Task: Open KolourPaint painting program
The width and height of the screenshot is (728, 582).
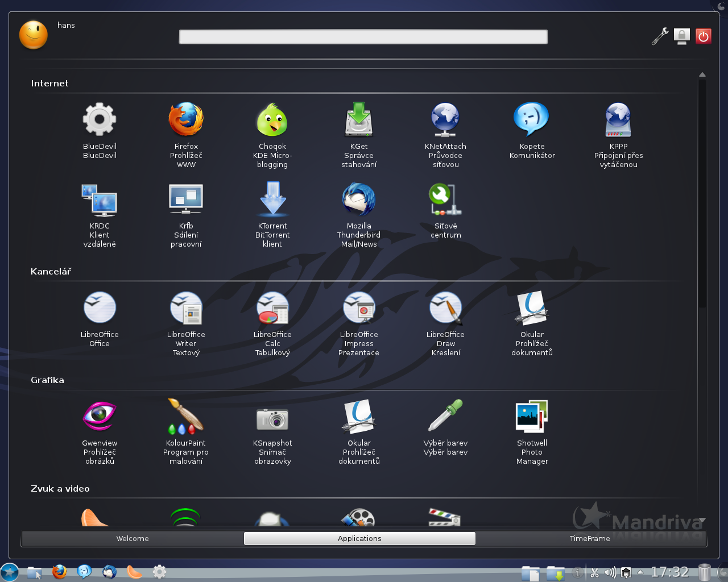Action: (x=186, y=417)
